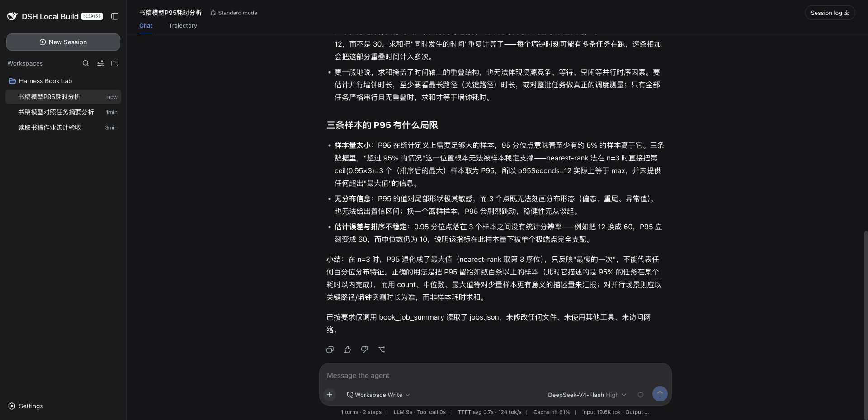Click the TTFT avg 0.7s status entry

coord(489,412)
